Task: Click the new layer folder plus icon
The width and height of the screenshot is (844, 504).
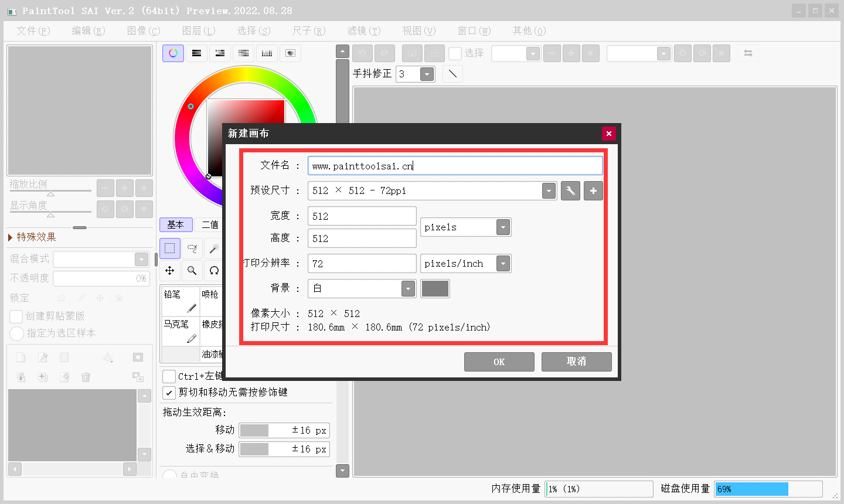Action: pyautogui.click(x=42, y=377)
